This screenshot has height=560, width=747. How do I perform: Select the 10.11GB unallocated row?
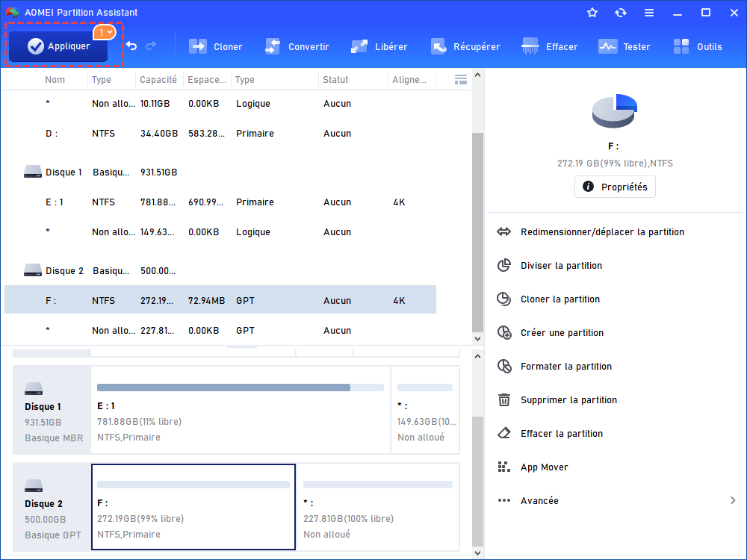click(x=220, y=103)
